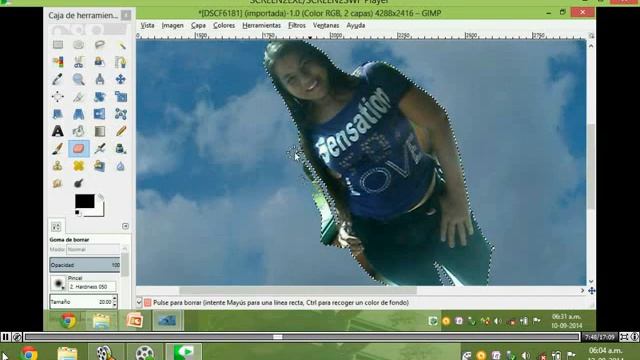Click the Tamaño size value field
640x360 pixels.
click(81, 302)
